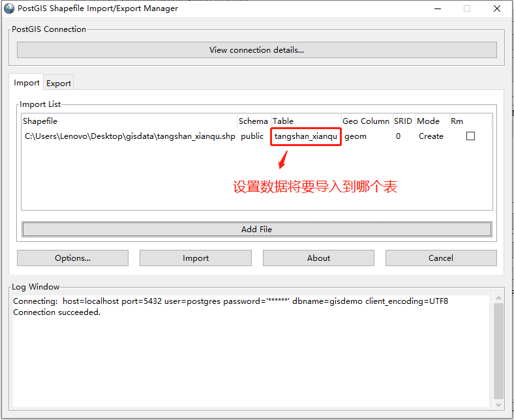Select the Create mode cell

click(x=431, y=136)
